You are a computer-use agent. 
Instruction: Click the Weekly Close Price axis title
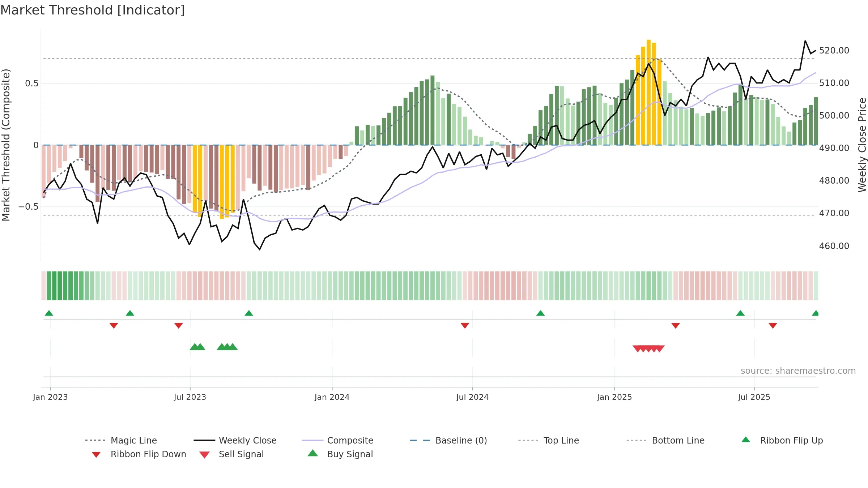click(862, 145)
